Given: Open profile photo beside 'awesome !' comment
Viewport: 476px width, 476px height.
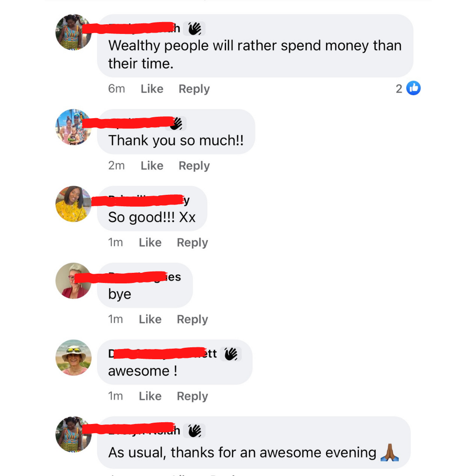Looking at the screenshot, I should (74, 357).
